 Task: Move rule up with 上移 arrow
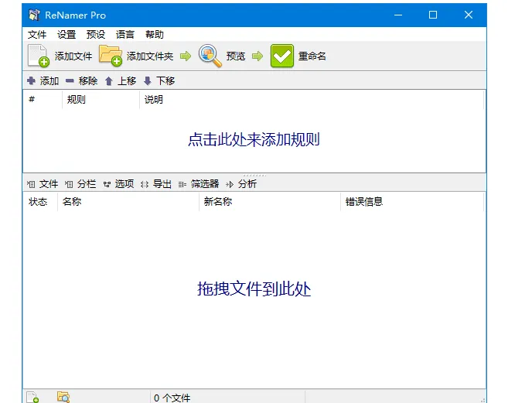[108, 81]
